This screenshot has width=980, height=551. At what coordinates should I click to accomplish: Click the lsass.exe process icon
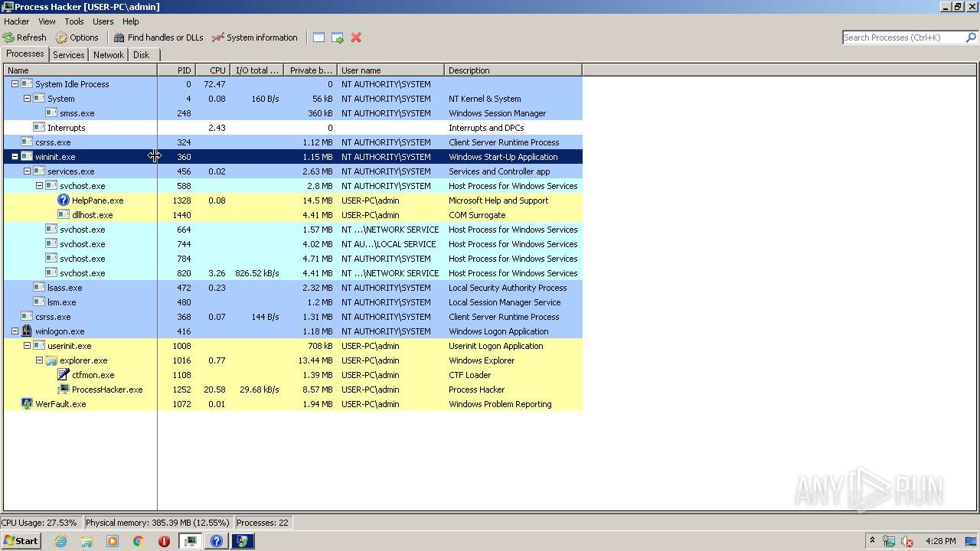coord(39,288)
